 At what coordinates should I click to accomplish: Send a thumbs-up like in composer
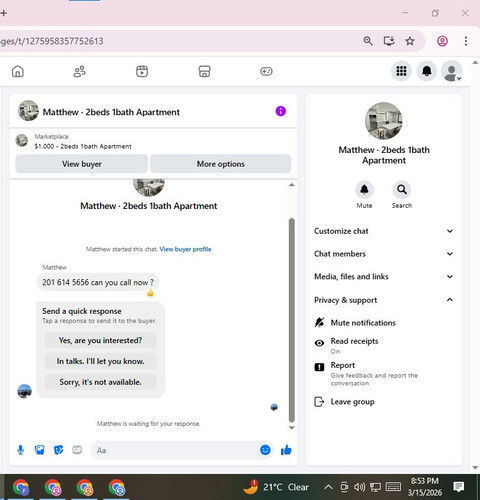point(286,450)
